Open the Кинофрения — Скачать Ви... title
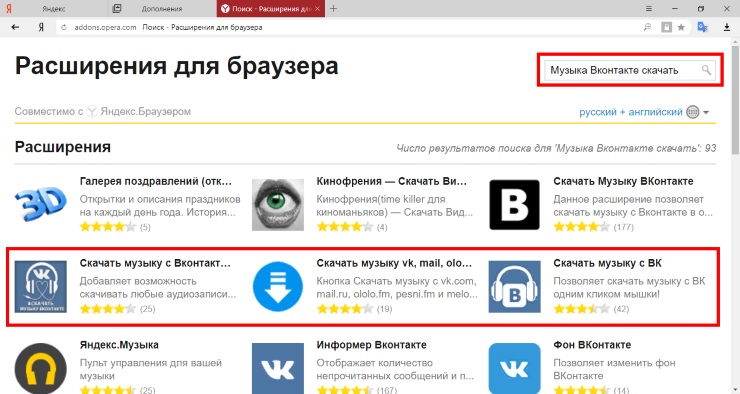 pyautogui.click(x=392, y=182)
